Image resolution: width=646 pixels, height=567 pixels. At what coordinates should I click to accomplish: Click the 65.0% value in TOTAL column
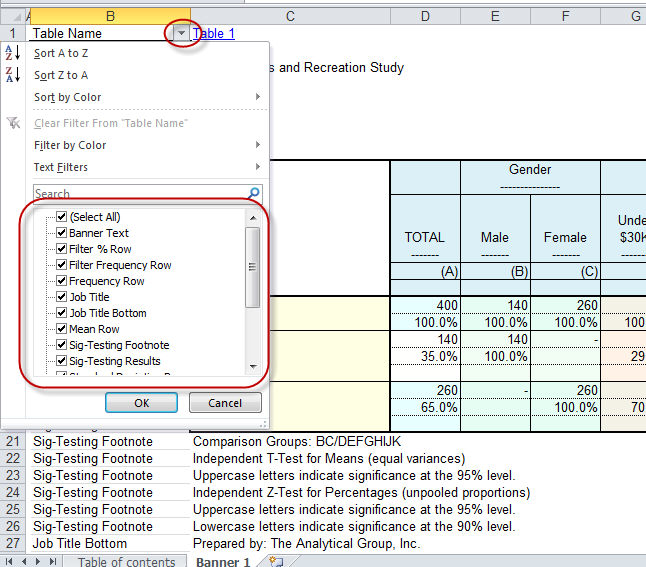[425, 408]
